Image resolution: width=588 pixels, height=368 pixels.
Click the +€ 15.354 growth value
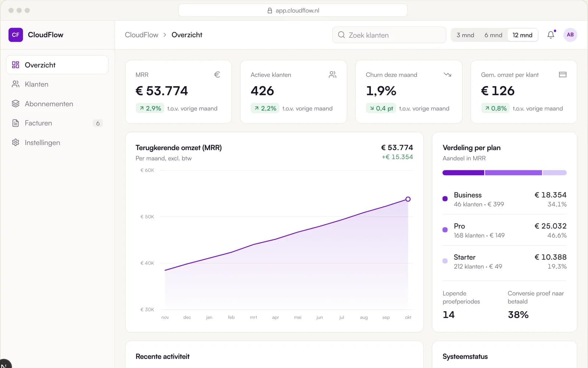(x=397, y=157)
